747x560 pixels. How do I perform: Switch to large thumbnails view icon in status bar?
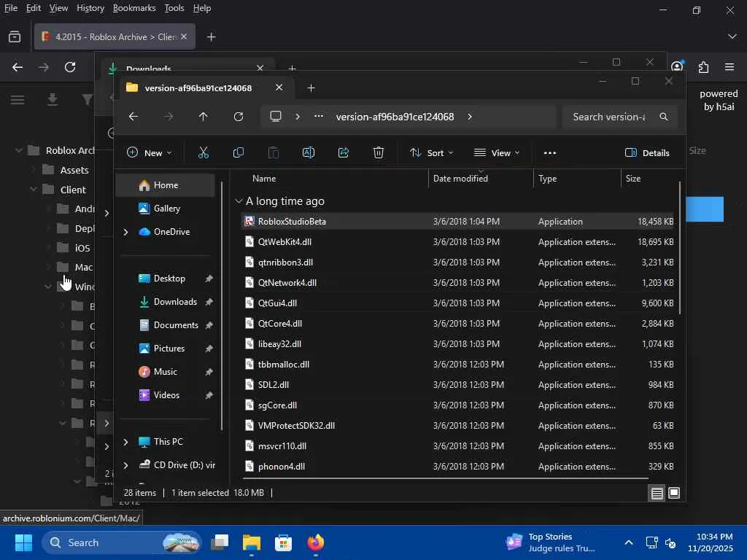(x=674, y=493)
